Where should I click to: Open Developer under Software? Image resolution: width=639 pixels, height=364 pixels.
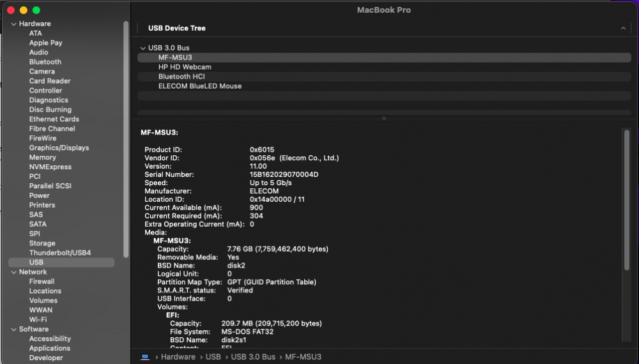point(46,358)
